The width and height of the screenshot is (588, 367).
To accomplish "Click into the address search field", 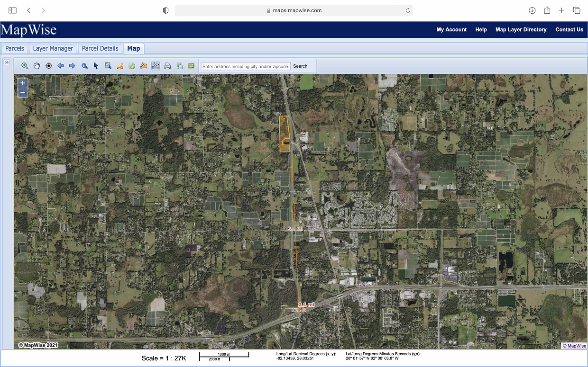I will (x=245, y=66).
